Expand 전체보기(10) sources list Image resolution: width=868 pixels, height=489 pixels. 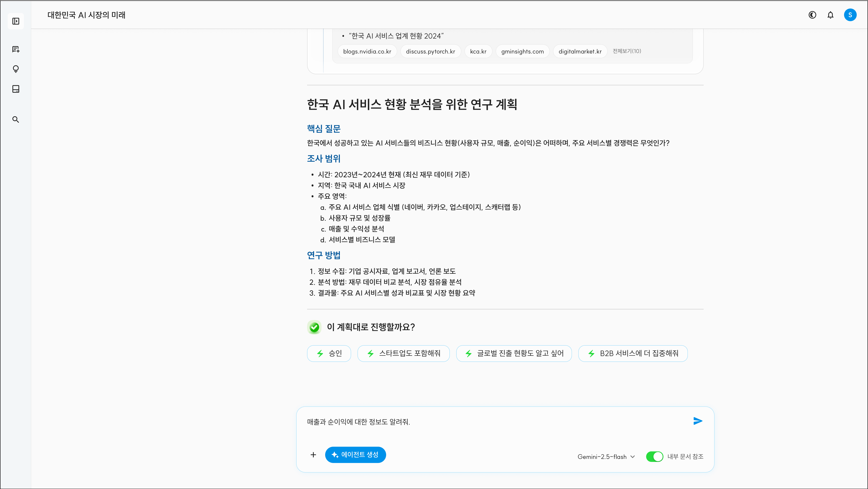tap(626, 51)
